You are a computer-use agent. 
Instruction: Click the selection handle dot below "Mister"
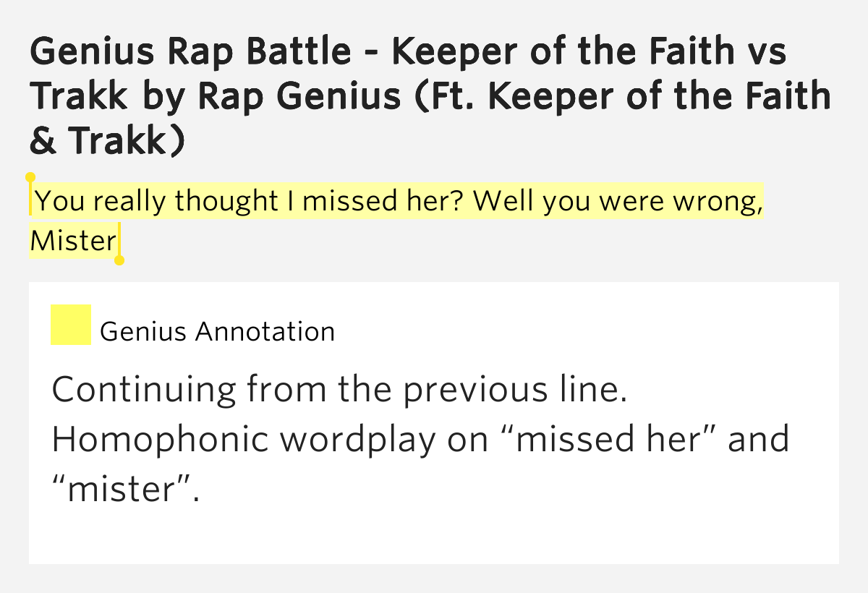[x=119, y=260]
